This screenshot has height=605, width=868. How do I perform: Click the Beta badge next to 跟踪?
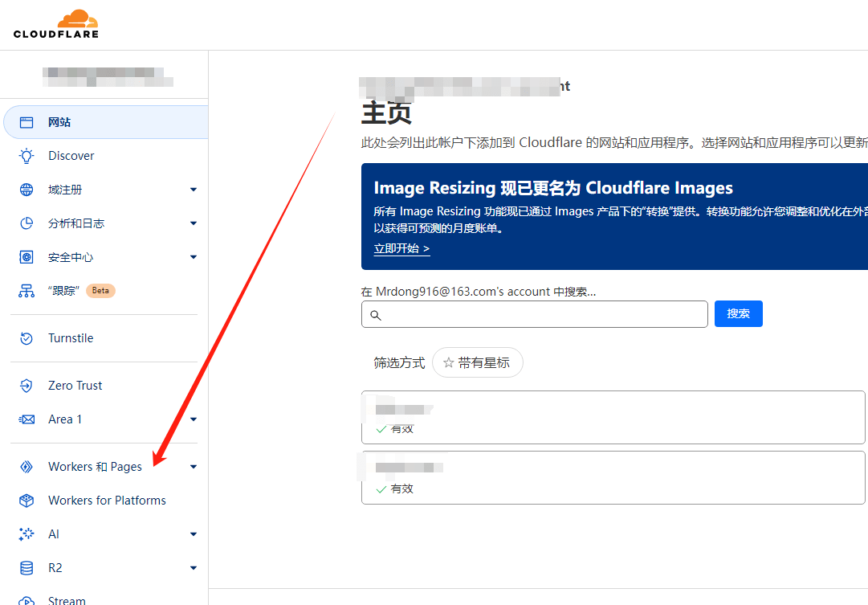(x=100, y=291)
